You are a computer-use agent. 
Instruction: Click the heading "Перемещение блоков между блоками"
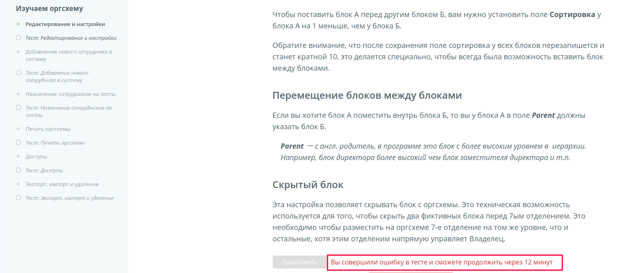367,95
